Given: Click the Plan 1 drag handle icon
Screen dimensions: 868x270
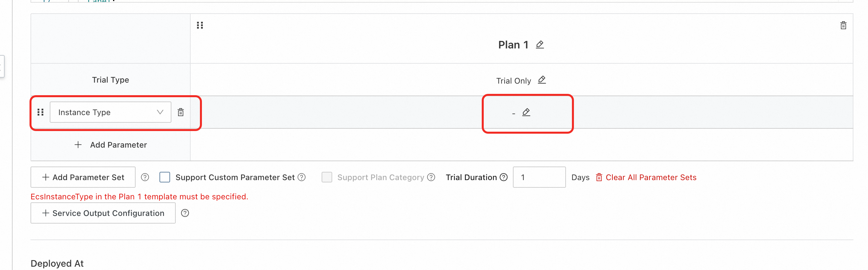Looking at the screenshot, I should [200, 25].
